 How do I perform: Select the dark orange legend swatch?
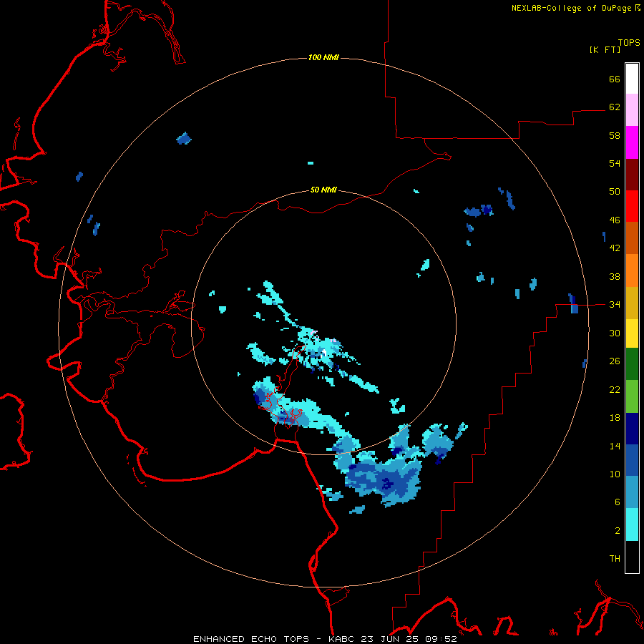pyautogui.click(x=632, y=238)
